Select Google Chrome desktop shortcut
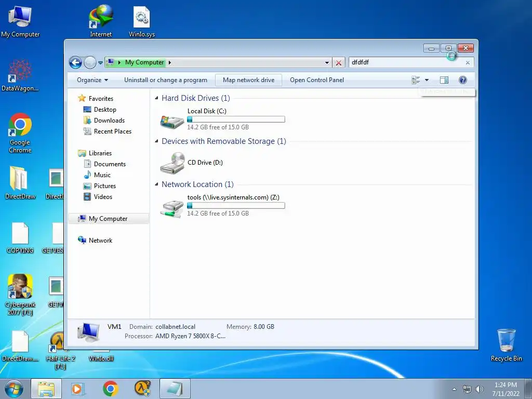The image size is (532, 399). point(20,133)
